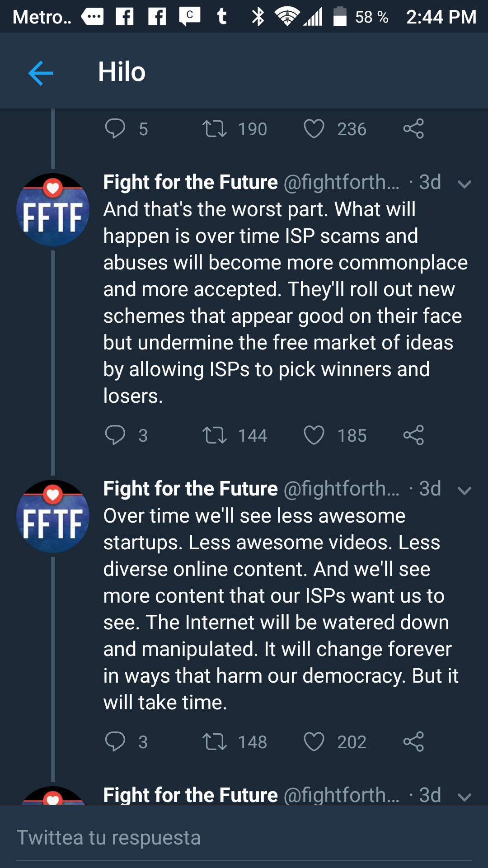488x868 pixels.
Task: Open reply bubble on tweet with 5 replies
Action: (115, 129)
